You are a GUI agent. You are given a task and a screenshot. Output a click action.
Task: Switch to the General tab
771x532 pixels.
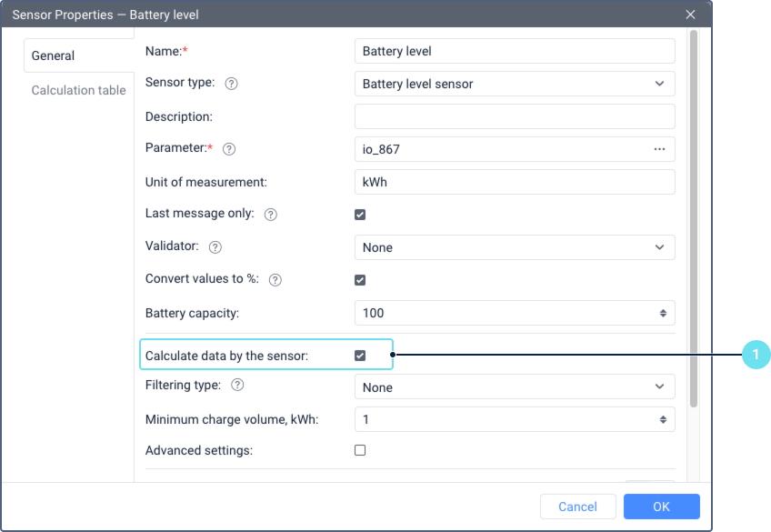coord(79,55)
